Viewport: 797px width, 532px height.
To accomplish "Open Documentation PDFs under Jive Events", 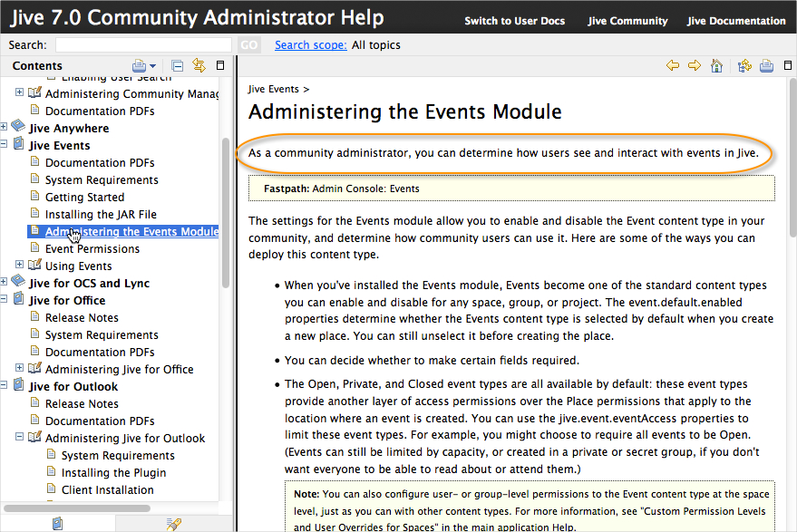I will tap(100, 162).
